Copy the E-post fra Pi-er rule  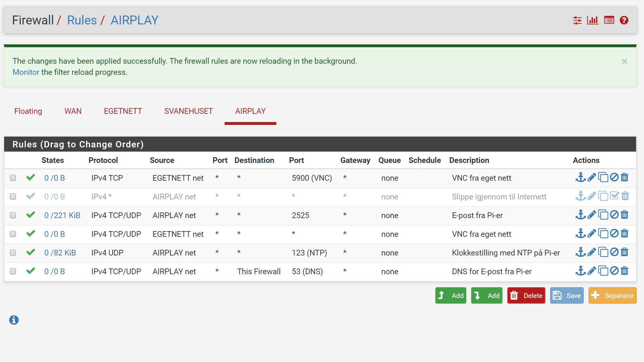point(603,215)
